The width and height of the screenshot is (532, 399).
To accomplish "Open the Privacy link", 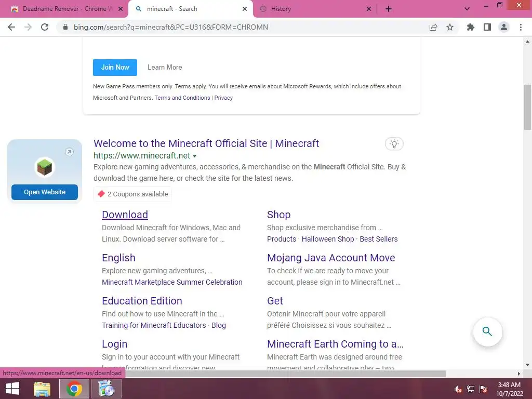I will [223, 98].
